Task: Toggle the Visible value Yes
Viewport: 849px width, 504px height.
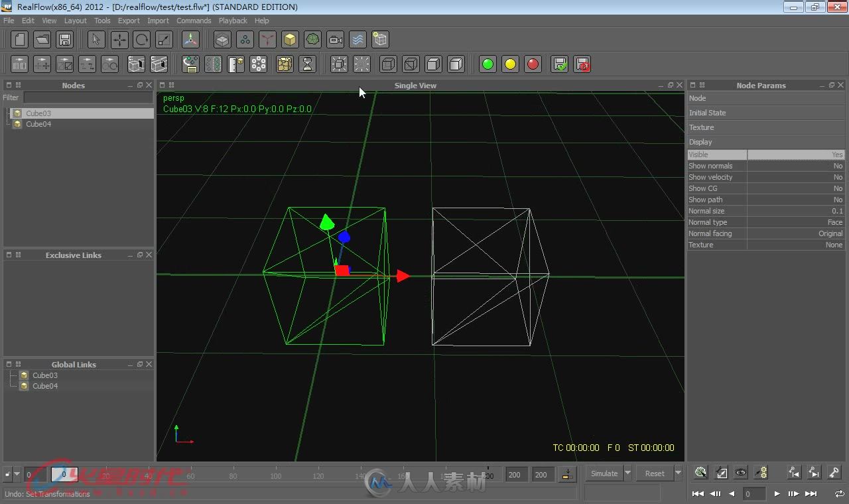Action: click(x=796, y=155)
